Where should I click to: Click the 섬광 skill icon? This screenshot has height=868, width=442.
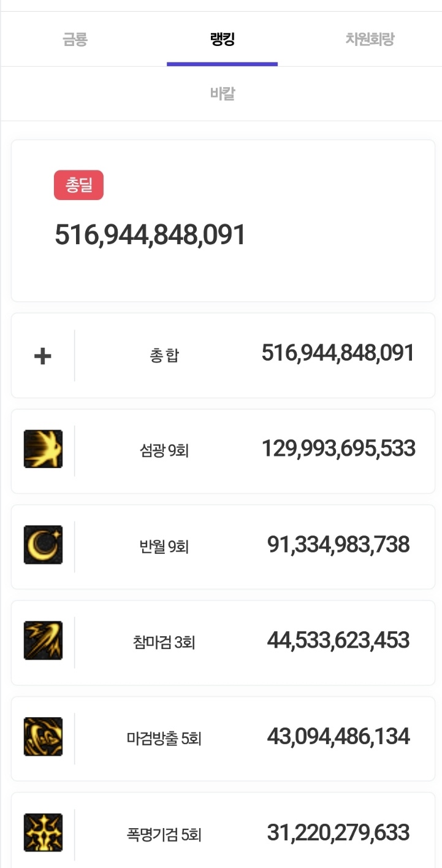pos(43,449)
